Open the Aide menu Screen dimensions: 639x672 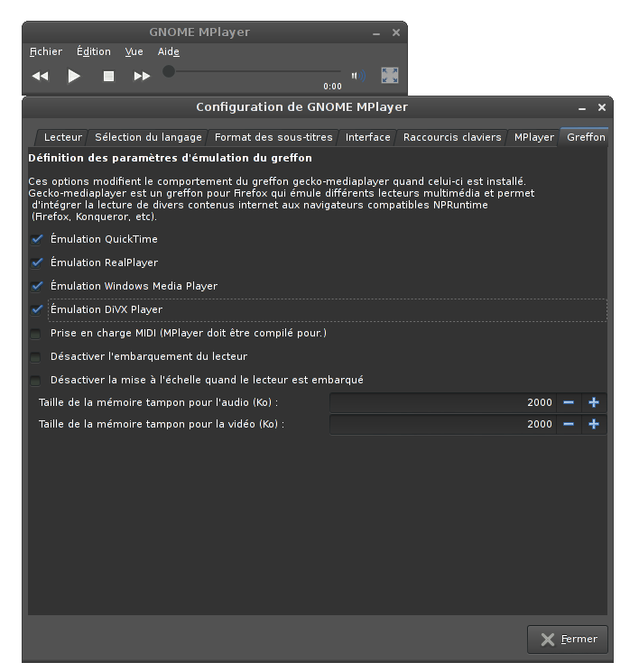point(169,51)
